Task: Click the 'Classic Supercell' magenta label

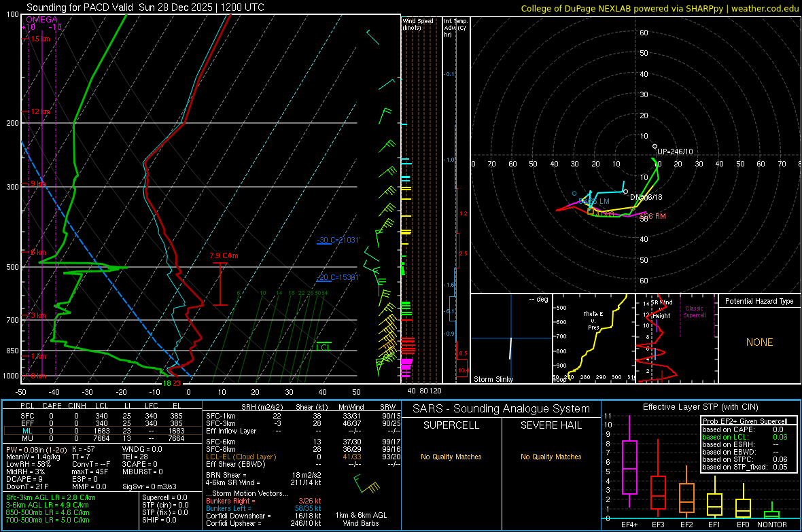Action: coord(695,312)
